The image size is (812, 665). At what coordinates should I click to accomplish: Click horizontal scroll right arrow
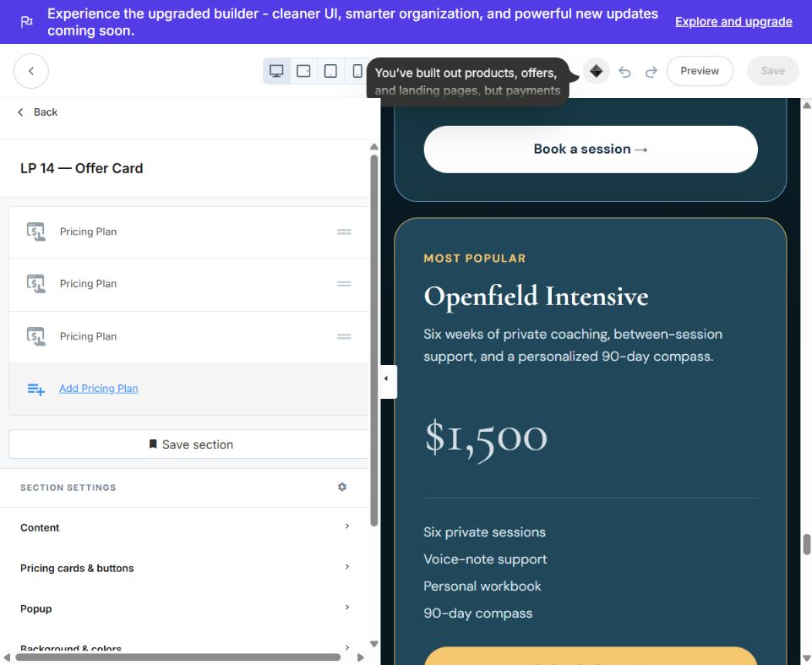pyautogui.click(x=361, y=657)
